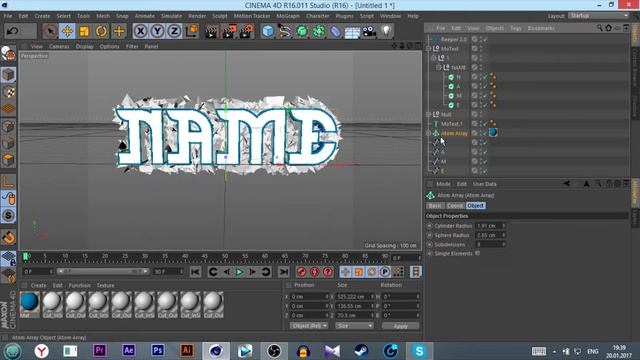This screenshot has height=360, width=640.
Task: Click Render View clapperboard icon
Action: 211,31
